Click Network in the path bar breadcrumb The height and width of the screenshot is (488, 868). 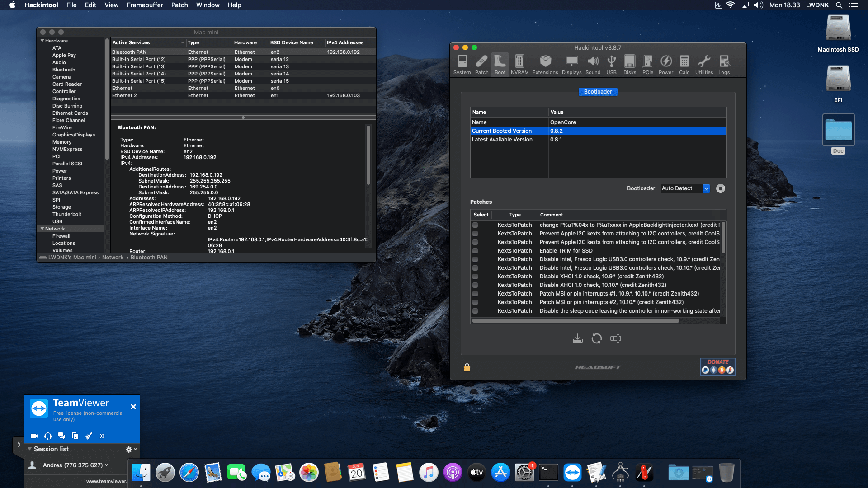click(x=113, y=258)
